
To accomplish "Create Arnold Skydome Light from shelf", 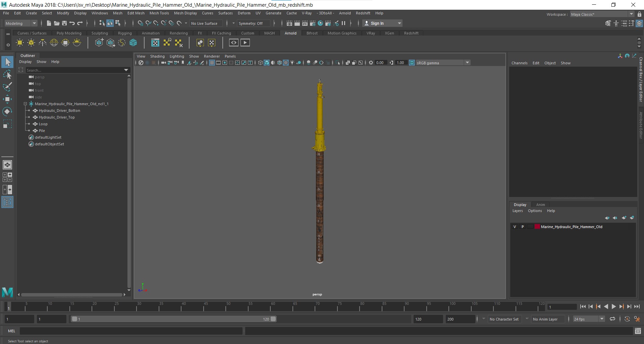I will [54, 43].
